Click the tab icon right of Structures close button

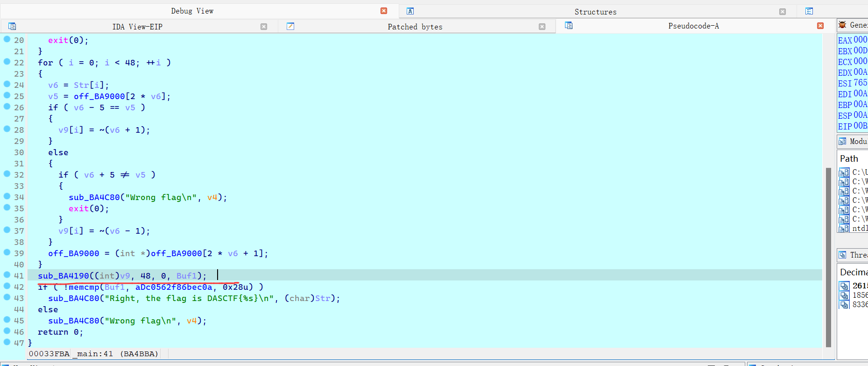(x=810, y=11)
